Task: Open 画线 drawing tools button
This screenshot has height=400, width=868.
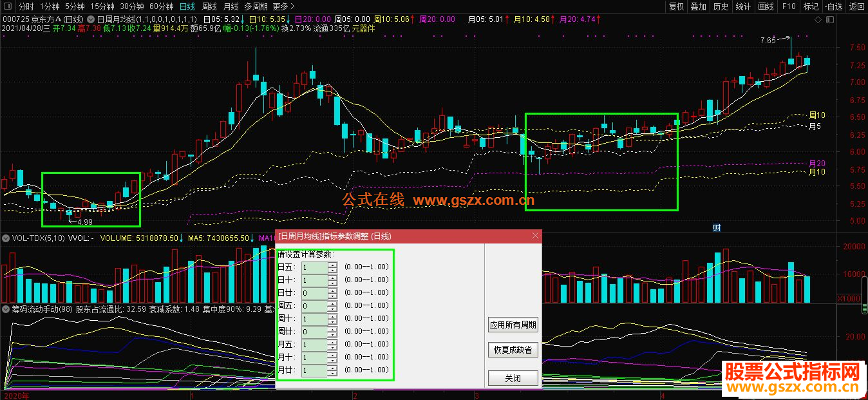Action: coord(766,6)
